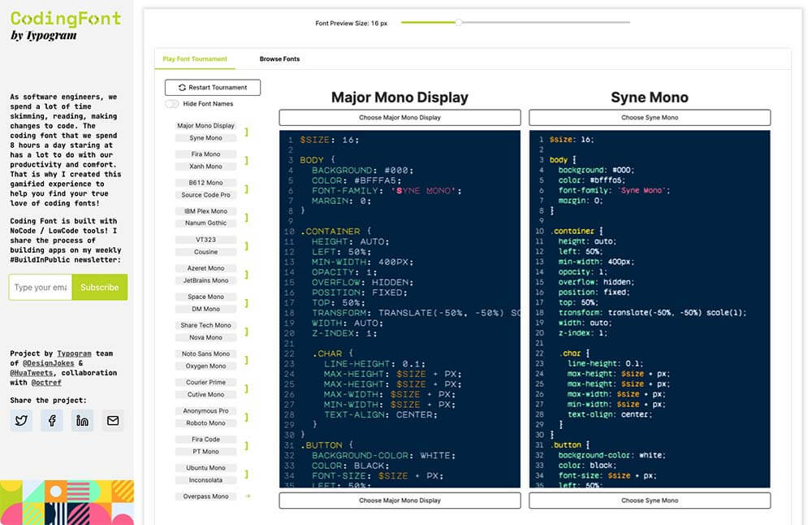
Task: Open the Typogram team link
Action: [74, 354]
